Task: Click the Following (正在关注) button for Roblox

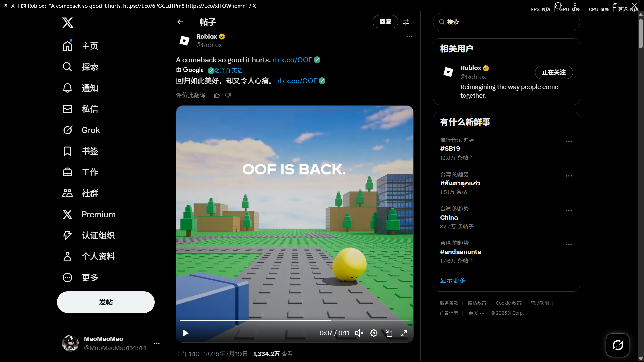Action: (553, 72)
